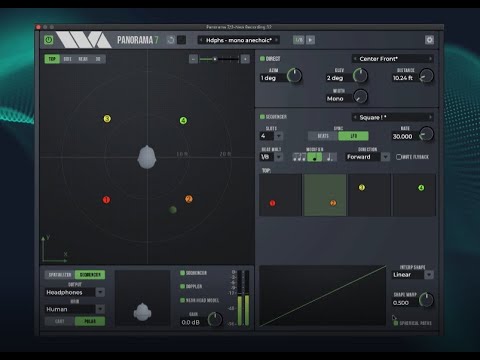Toggle the green plugin power button
The image size is (480, 360).
pyautogui.click(x=49, y=40)
